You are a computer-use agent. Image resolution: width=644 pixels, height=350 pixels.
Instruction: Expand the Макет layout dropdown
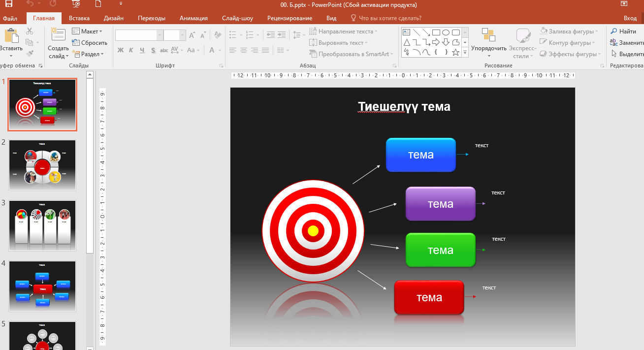[87, 32]
